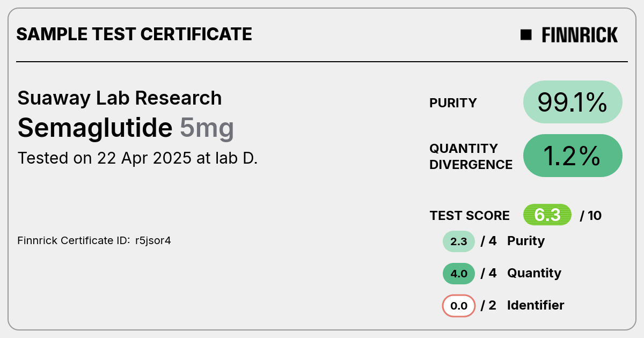Click the Quantity sub-score label
This screenshot has width=644, height=338.
pyautogui.click(x=534, y=273)
